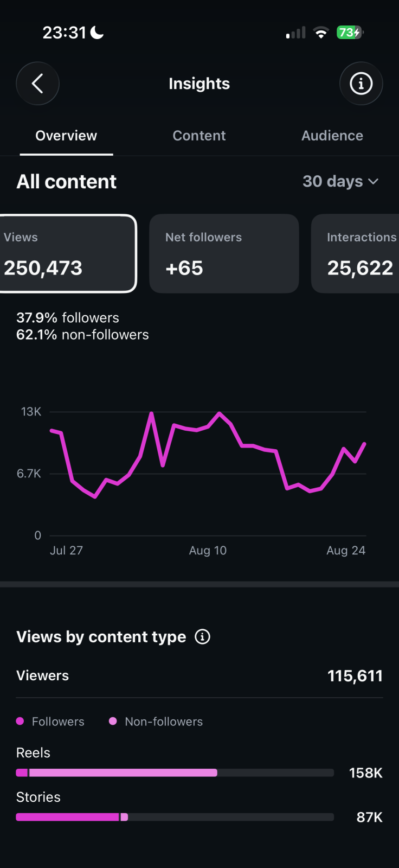Switch to the Audience tab

point(332,136)
